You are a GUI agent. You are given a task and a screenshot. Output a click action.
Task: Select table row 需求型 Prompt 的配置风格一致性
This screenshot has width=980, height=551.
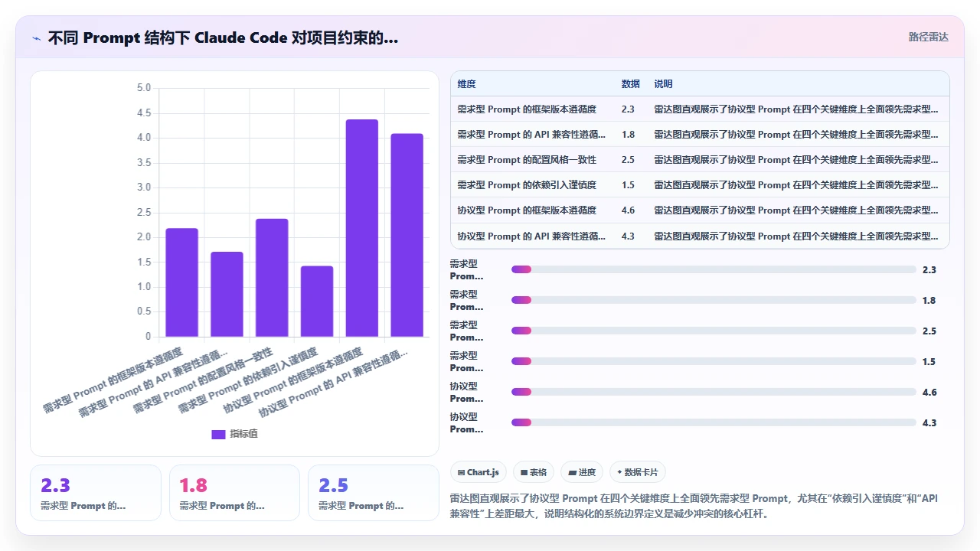pos(700,159)
